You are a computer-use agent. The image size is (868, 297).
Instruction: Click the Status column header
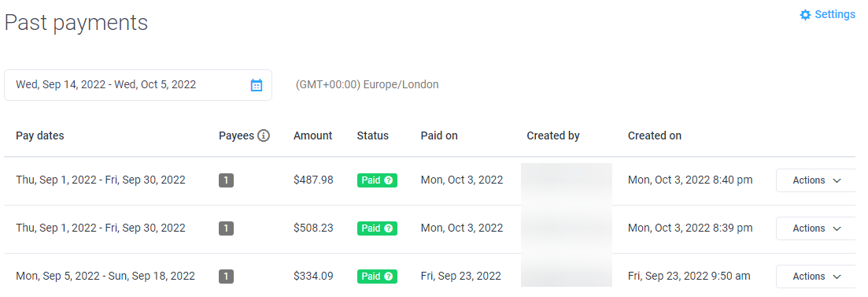pyautogui.click(x=372, y=136)
